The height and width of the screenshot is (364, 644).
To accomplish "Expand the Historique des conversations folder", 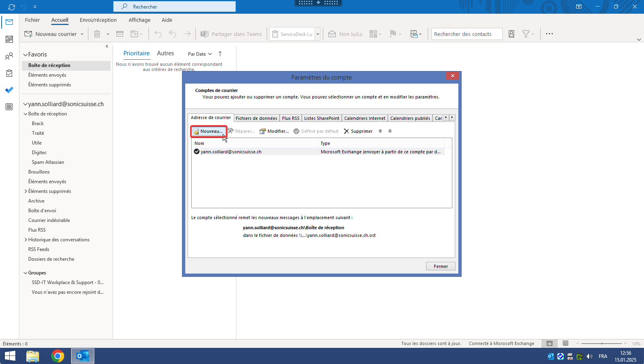I will point(26,240).
